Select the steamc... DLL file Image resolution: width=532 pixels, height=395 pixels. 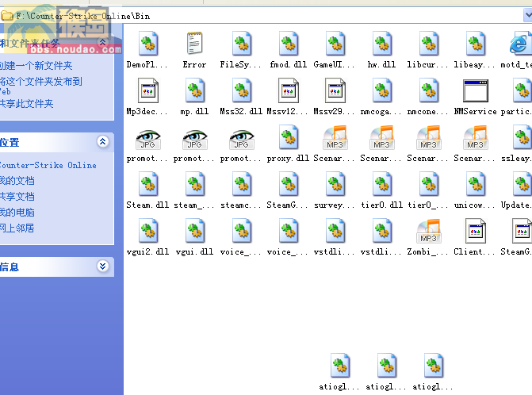click(241, 184)
